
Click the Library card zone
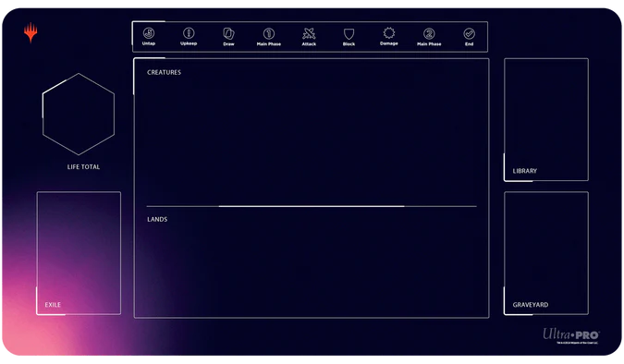pos(546,120)
